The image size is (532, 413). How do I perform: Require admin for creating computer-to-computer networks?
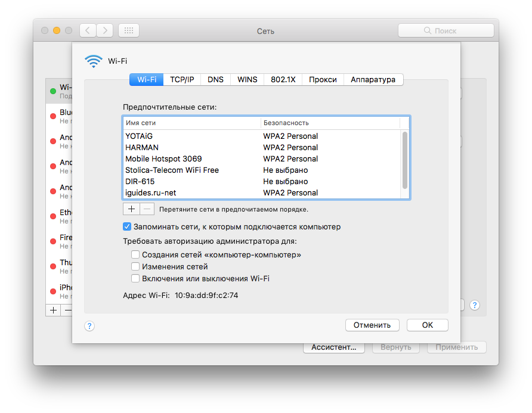135,254
